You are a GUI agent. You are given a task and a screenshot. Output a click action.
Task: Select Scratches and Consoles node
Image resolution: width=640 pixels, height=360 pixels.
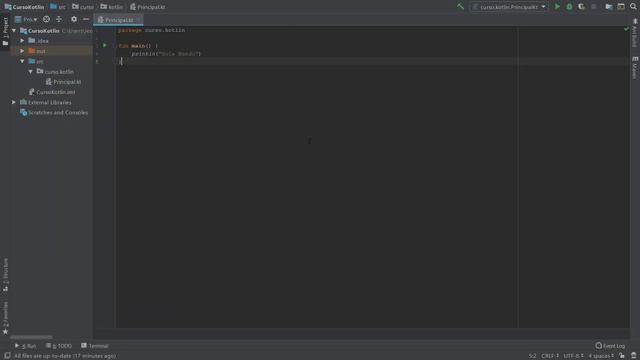coord(54,112)
